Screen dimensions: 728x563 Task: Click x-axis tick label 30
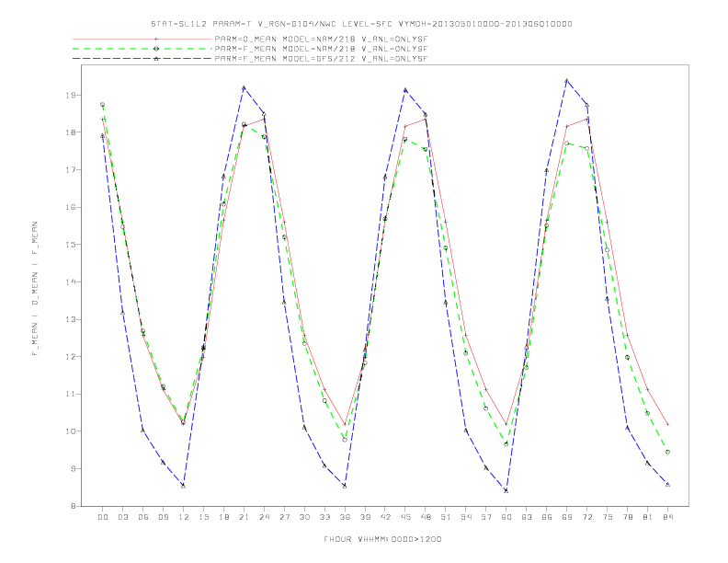(304, 517)
